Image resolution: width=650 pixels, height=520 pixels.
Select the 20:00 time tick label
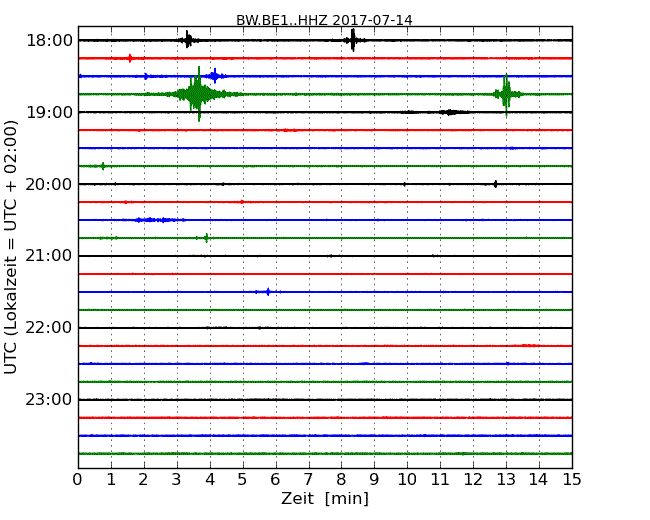tap(49, 184)
